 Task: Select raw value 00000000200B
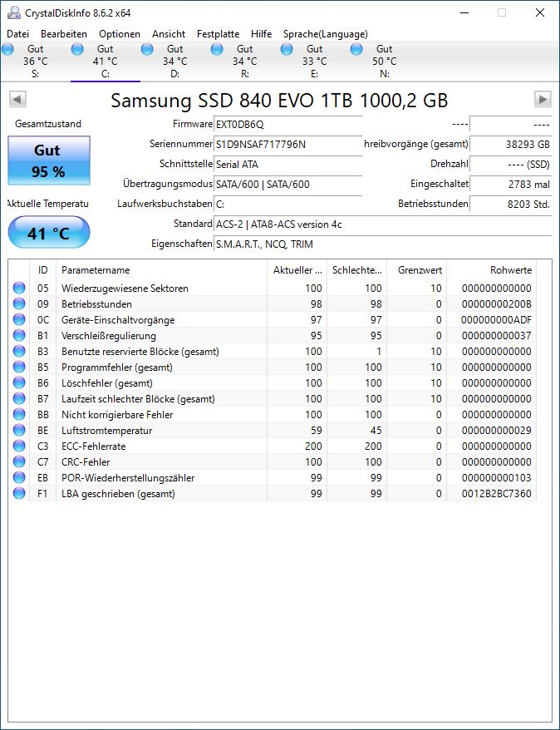coord(496,304)
